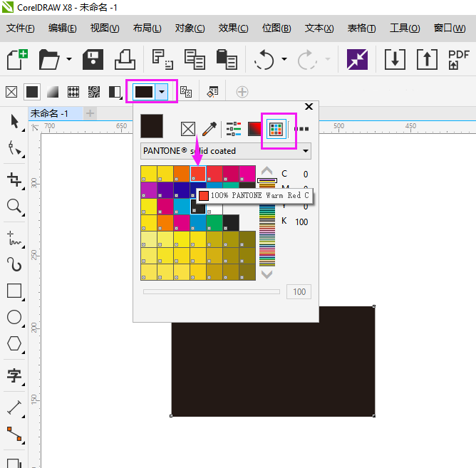Open the 位图(B) menu

click(276, 28)
